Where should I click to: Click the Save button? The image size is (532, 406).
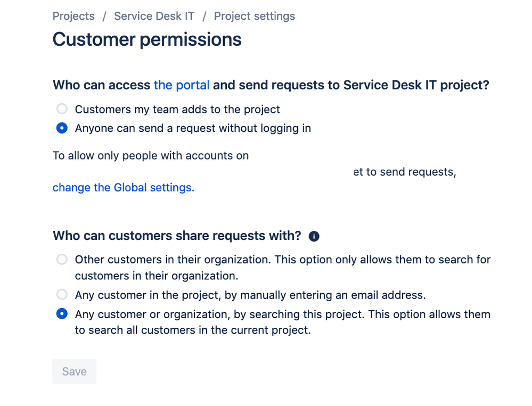(75, 371)
